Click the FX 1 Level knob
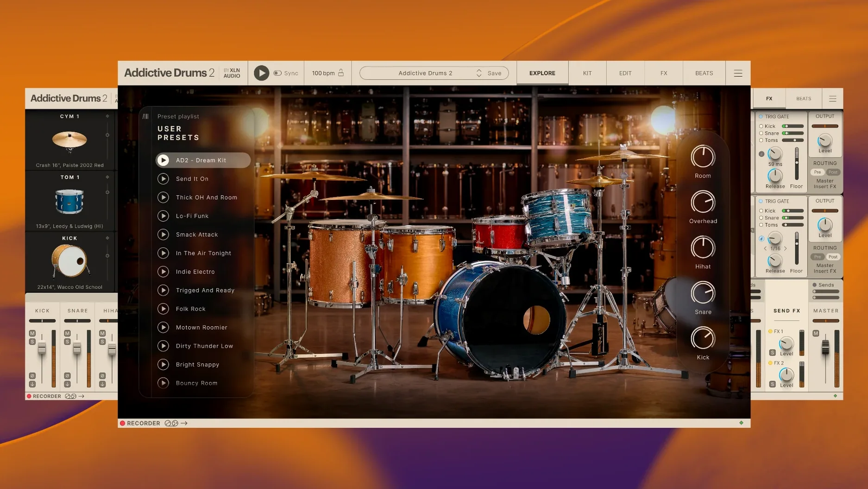868x489 pixels. 786,343
